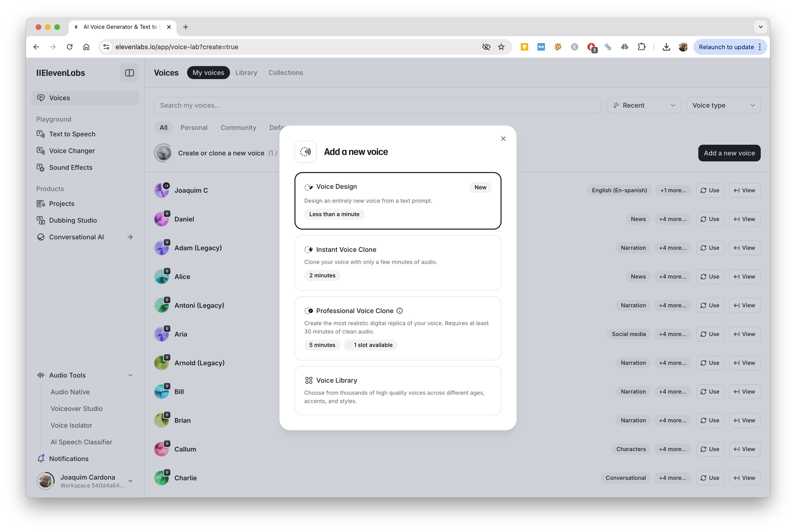This screenshot has height=532, width=796.
Task: Open Audio Native tool
Action: 70,392
